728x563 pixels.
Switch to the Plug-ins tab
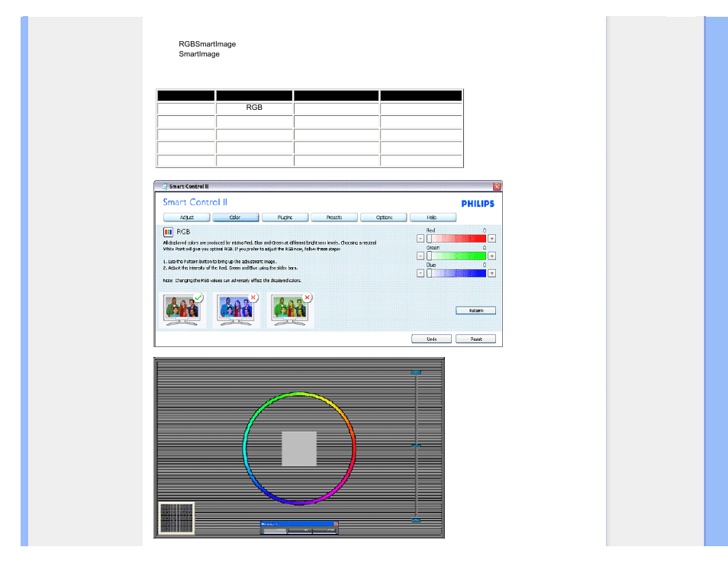tap(285, 217)
